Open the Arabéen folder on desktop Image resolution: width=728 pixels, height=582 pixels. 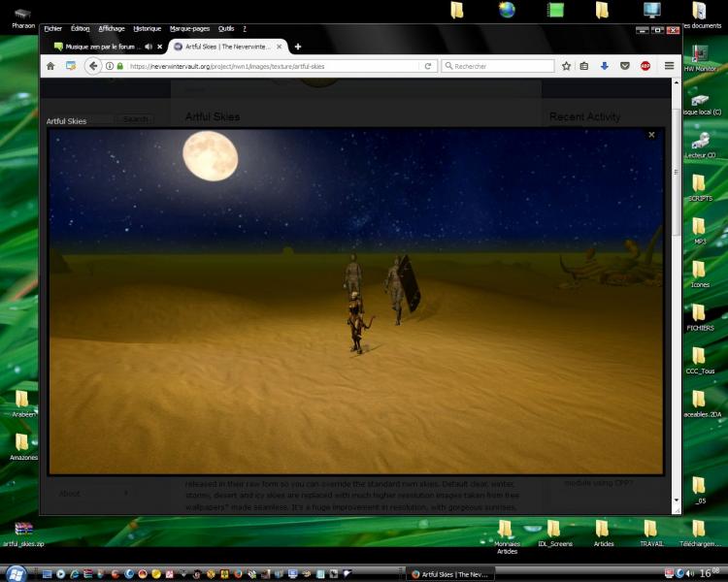tap(22, 404)
